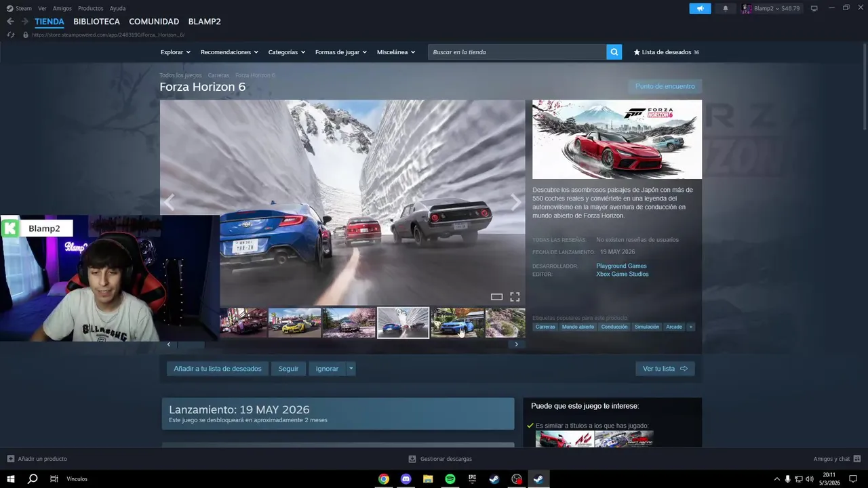Select the highlighted snow road thumbnail
Image resolution: width=868 pixels, height=488 pixels.
pyautogui.click(x=403, y=323)
